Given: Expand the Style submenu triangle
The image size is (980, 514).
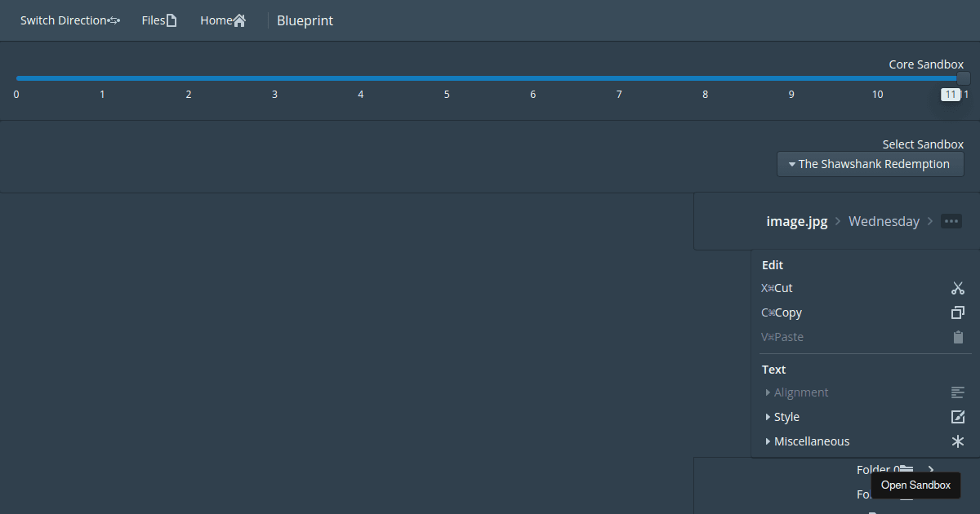Looking at the screenshot, I should click(x=768, y=417).
